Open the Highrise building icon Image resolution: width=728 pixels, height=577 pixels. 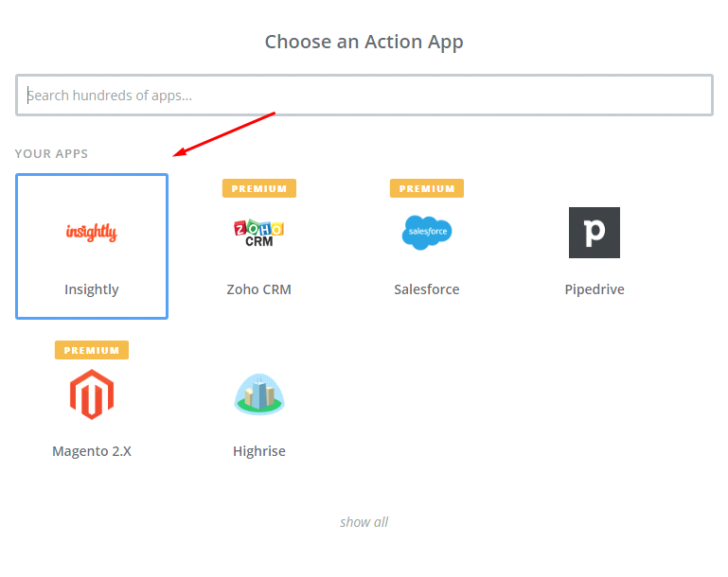258,394
